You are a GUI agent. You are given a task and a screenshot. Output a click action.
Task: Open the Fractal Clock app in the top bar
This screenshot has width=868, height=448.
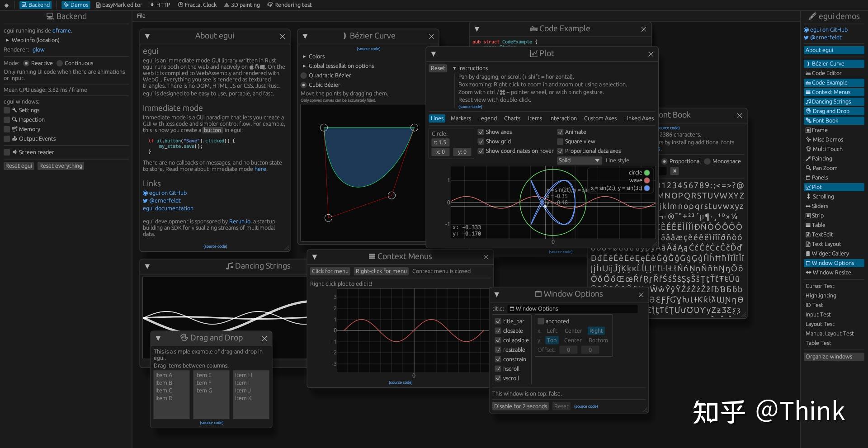pos(197,5)
